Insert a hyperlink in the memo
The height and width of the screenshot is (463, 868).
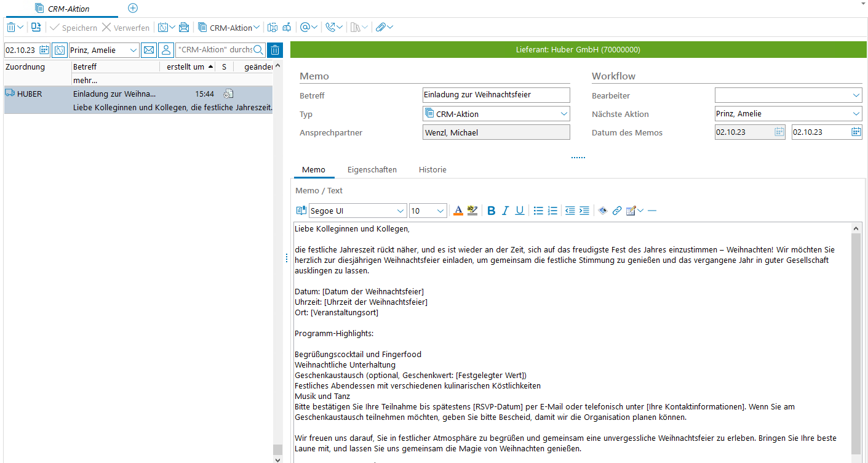pos(616,211)
